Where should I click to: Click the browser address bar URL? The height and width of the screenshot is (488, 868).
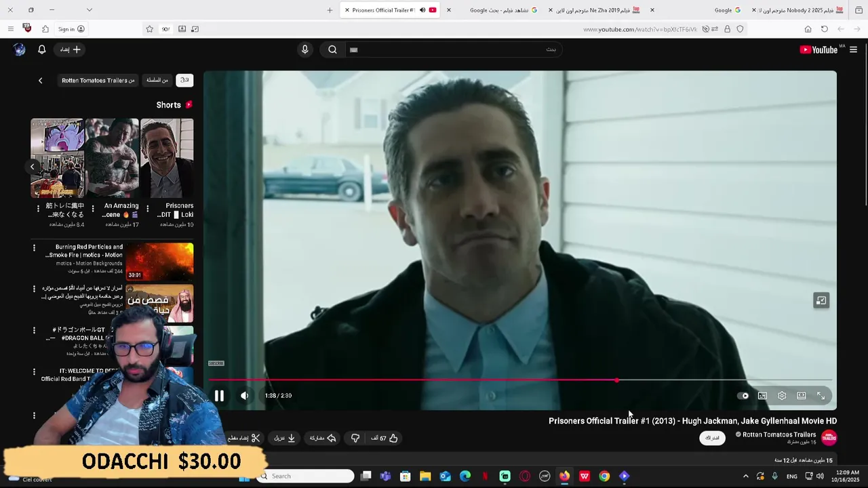[639, 29]
